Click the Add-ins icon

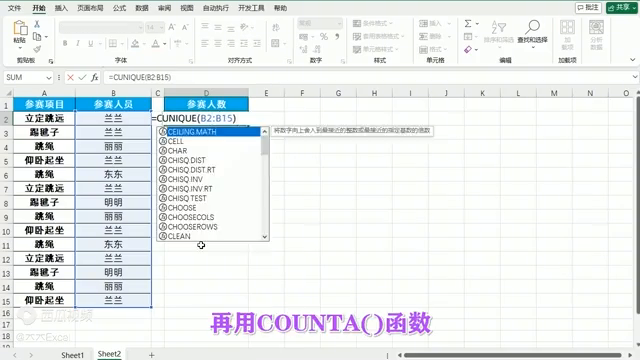click(567, 27)
